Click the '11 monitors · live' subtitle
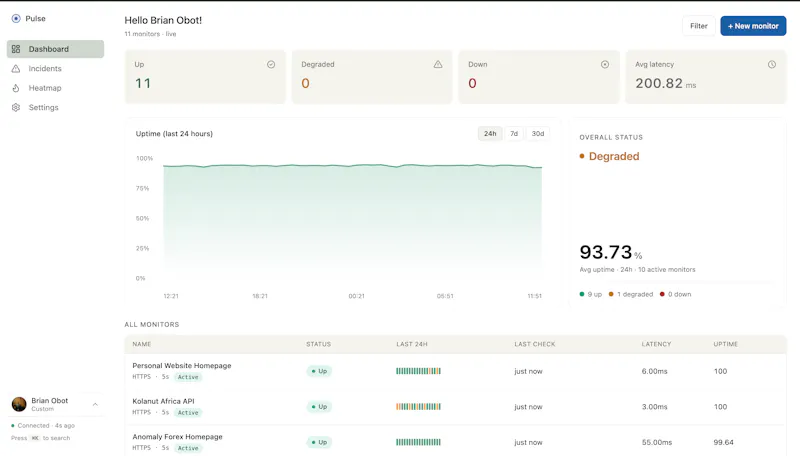The width and height of the screenshot is (800, 456). click(150, 34)
